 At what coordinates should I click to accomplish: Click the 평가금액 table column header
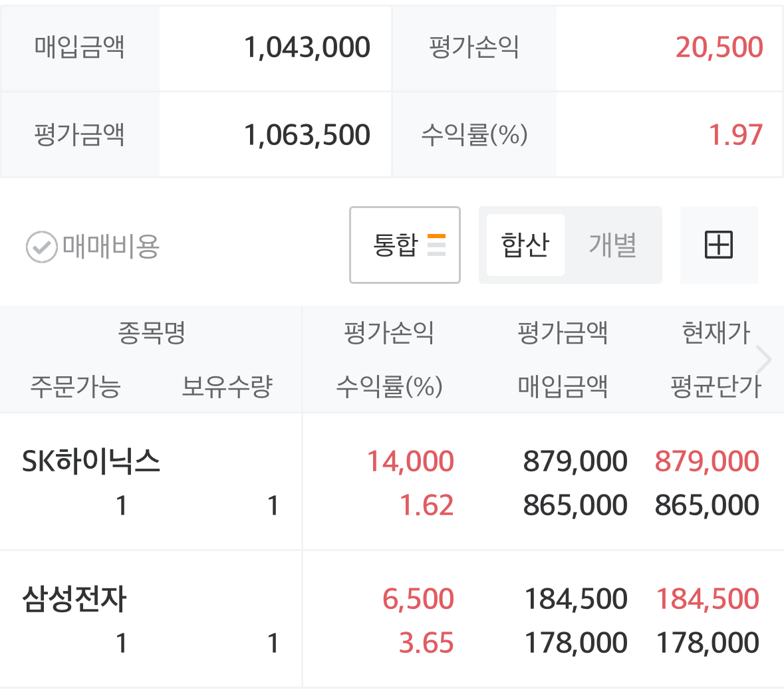click(563, 332)
